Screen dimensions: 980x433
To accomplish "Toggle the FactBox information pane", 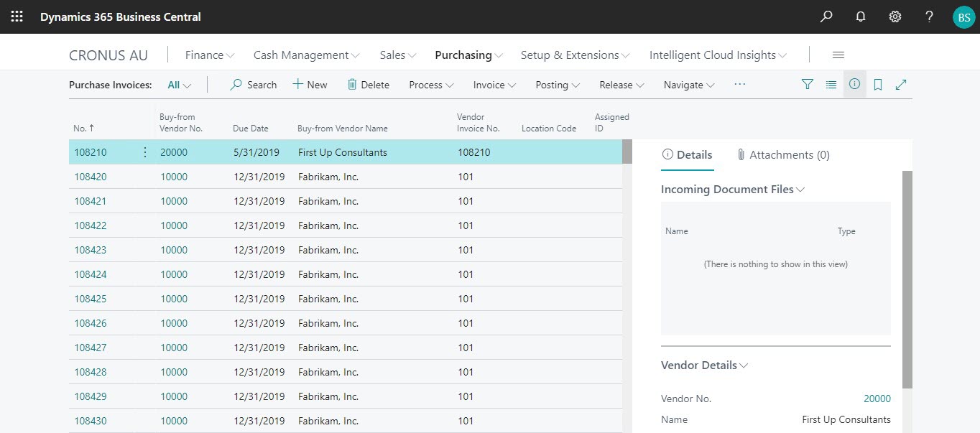I will tap(854, 85).
